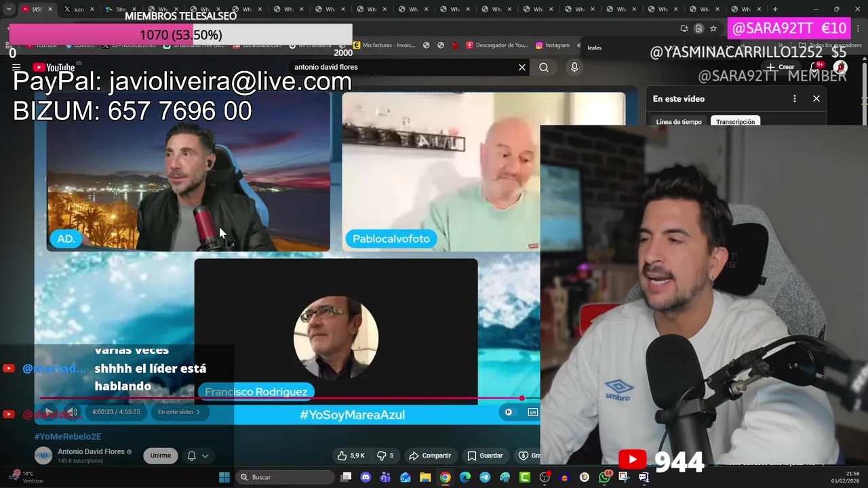Expand the notification bell dropdown under the video

coord(197,455)
